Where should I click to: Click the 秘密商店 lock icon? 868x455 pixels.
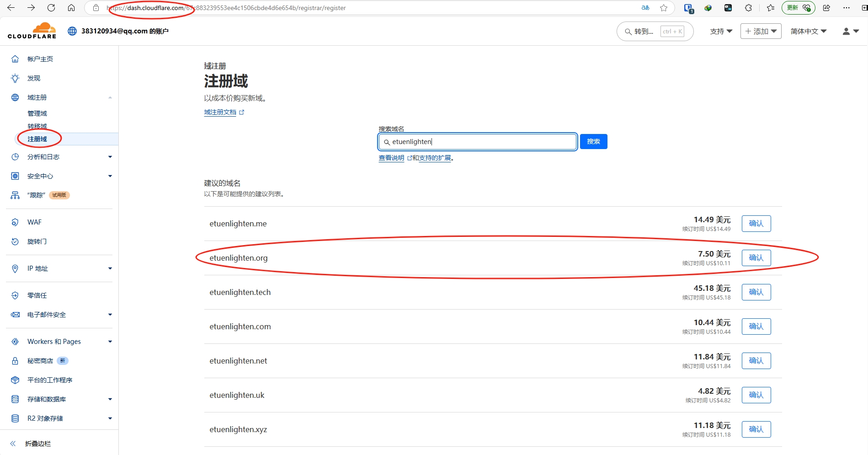15,361
